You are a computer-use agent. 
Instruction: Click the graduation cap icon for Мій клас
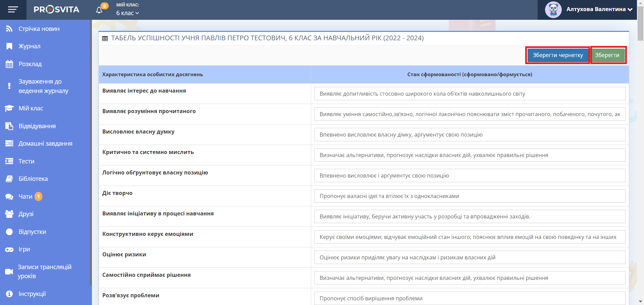[x=9, y=108]
